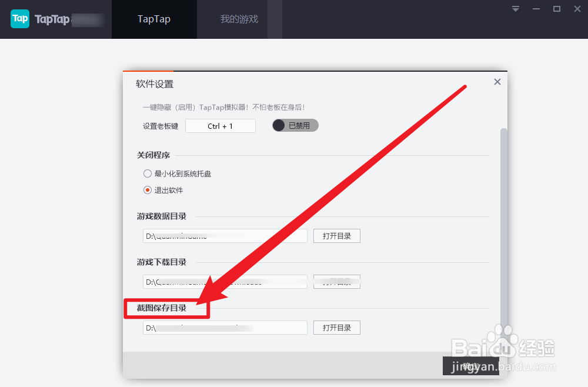Click the 设置老板键 label
Screen dimensions: 588x387
[x=161, y=126]
